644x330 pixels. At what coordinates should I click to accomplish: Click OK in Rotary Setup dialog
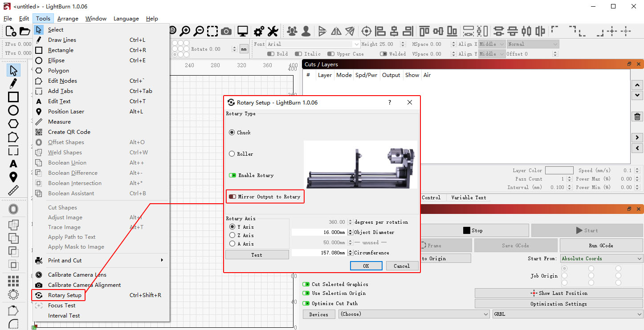point(366,266)
